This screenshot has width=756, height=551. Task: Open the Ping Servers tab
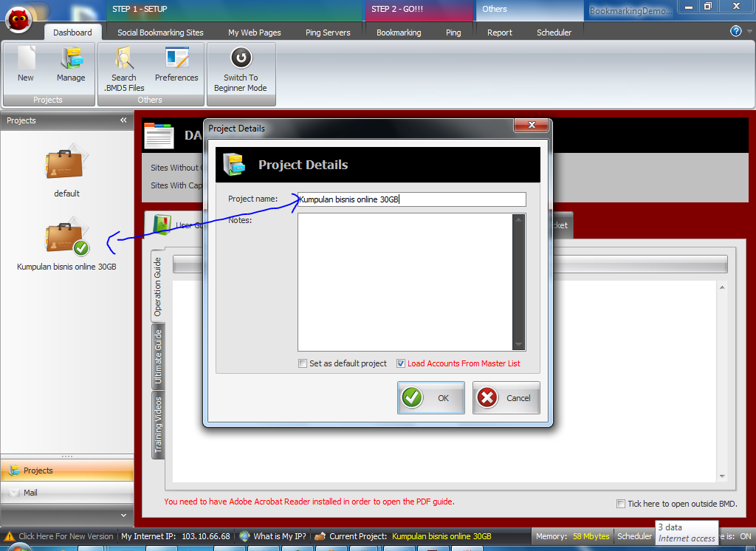[328, 32]
